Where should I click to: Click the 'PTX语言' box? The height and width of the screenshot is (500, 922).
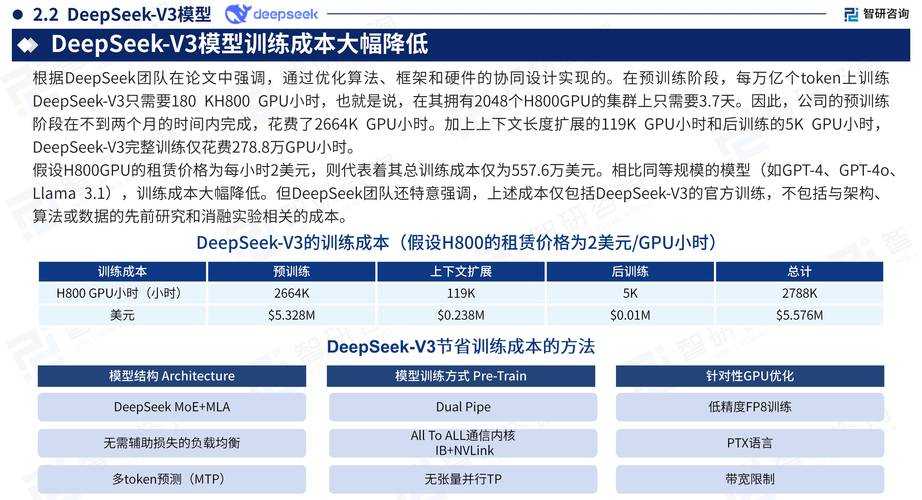[750, 443]
